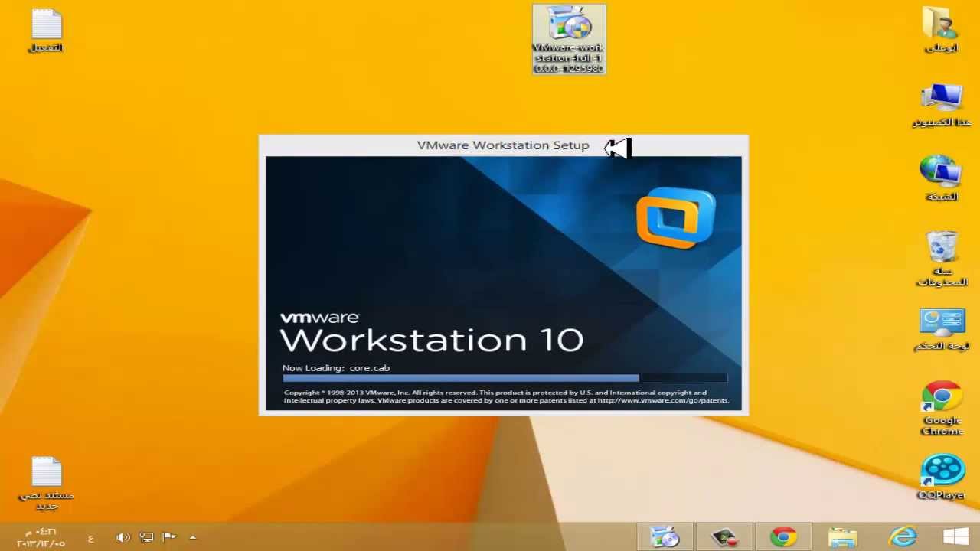Open Internet Explorer from the taskbar
Viewport: 980px width, 551px height.
click(903, 537)
